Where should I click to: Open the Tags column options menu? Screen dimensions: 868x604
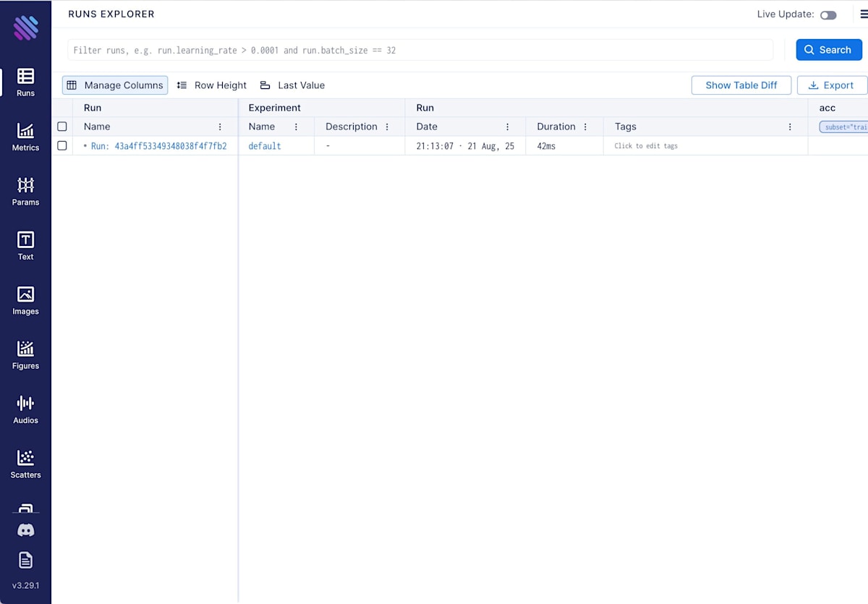coord(790,127)
